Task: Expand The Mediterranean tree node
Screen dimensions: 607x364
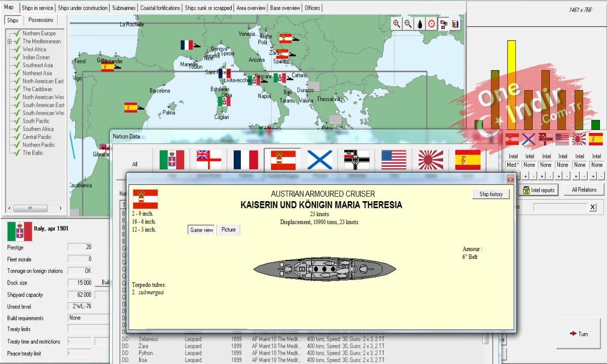Action: (10, 41)
